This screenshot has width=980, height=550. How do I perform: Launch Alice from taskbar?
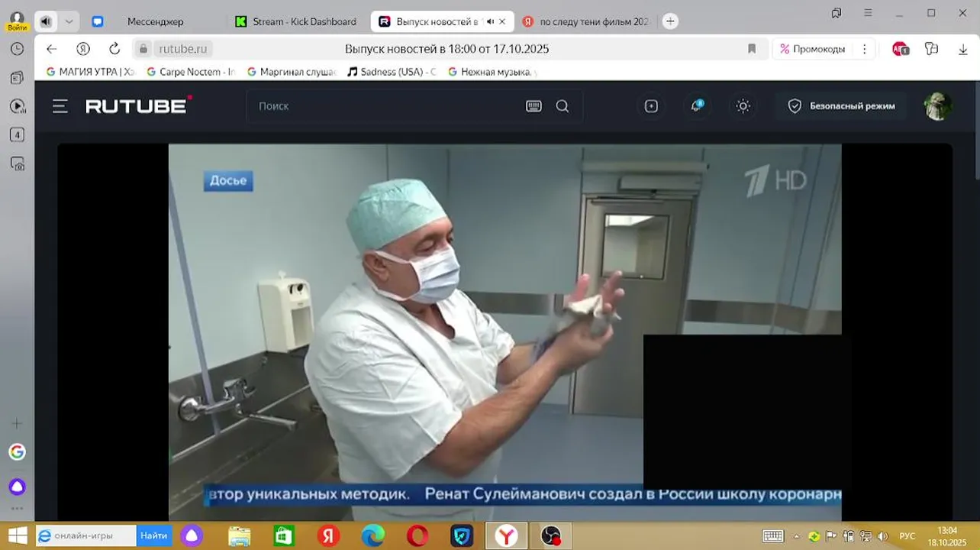pyautogui.click(x=192, y=536)
